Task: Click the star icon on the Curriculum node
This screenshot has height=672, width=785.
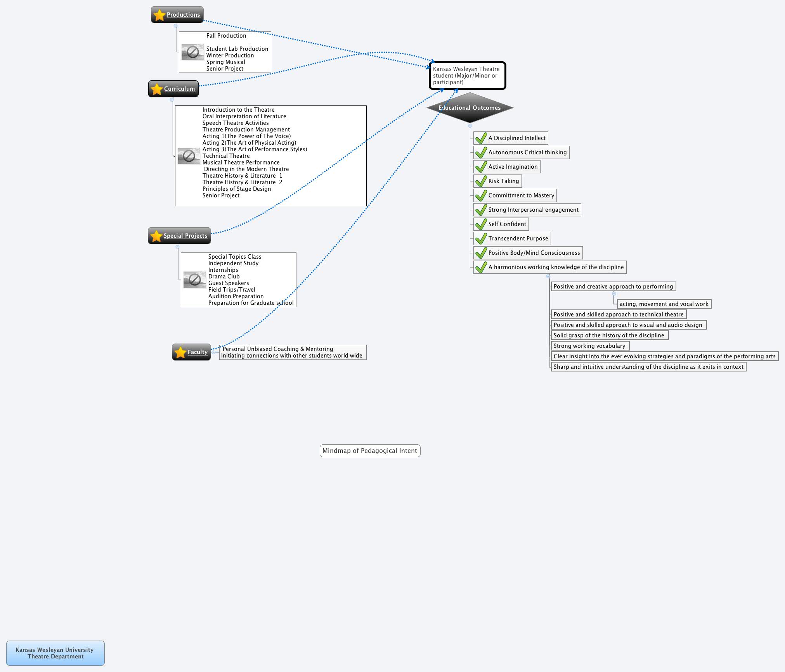Action: pyautogui.click(x=156, y=89)
